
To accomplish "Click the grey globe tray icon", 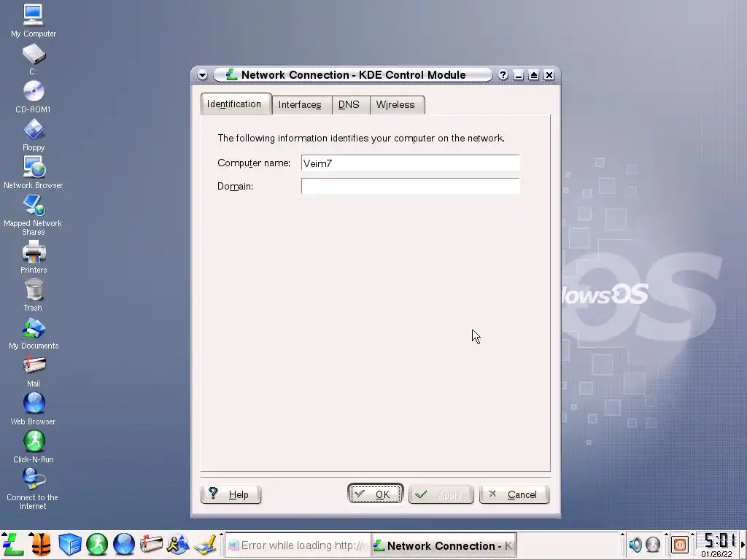I will point(653,544).
